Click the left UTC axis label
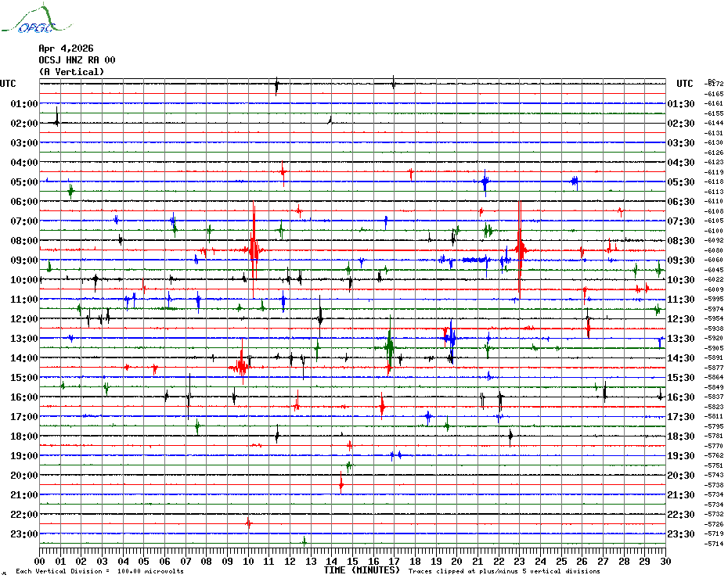Screen dimensions: 728x582 (x=8, y=84)
